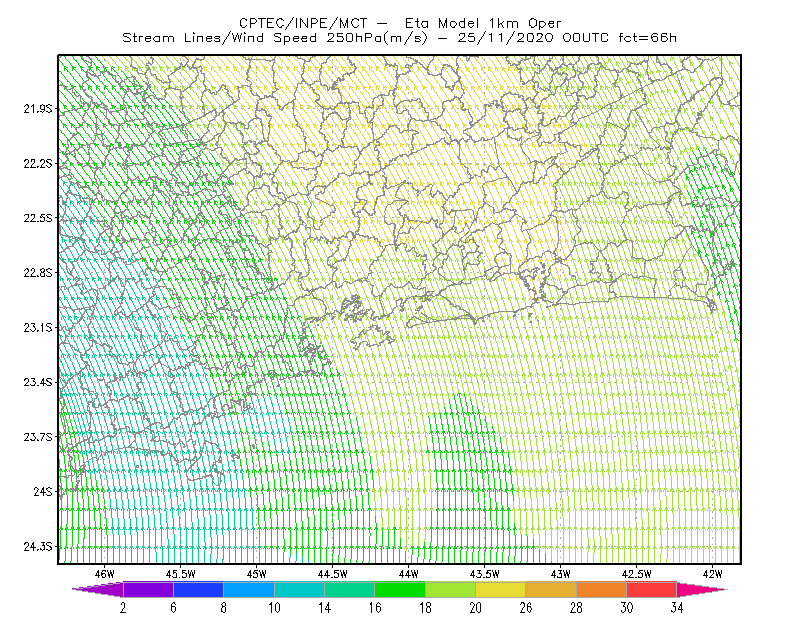Viewport: 800px width, 618px height.
Task: Pick the orange swatch between 28 and 30
Action: tap(602, 589)
